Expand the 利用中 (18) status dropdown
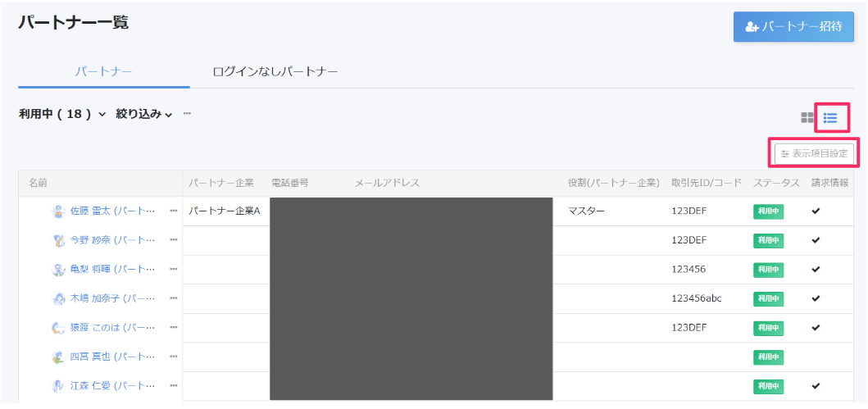The height and width of the screenshot is (409, 868). click(62, 114)
